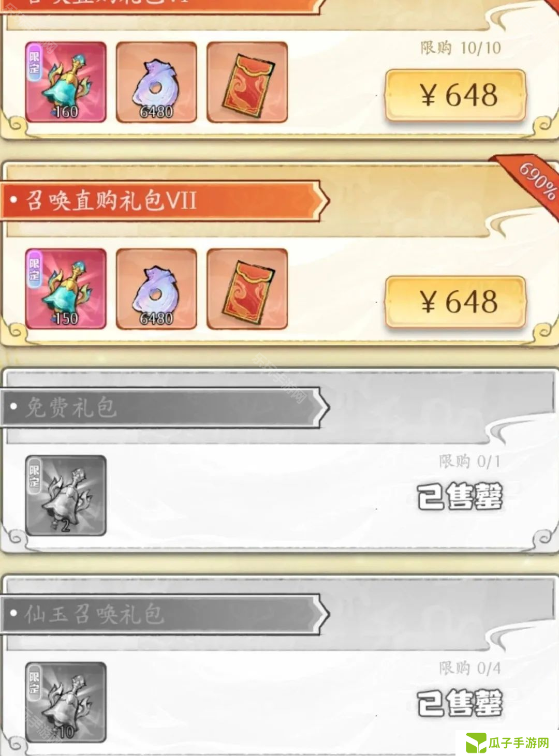
Task: Tap the summoning bell icon showing 150
Action: pyautogui.click(x=66, y=289)
